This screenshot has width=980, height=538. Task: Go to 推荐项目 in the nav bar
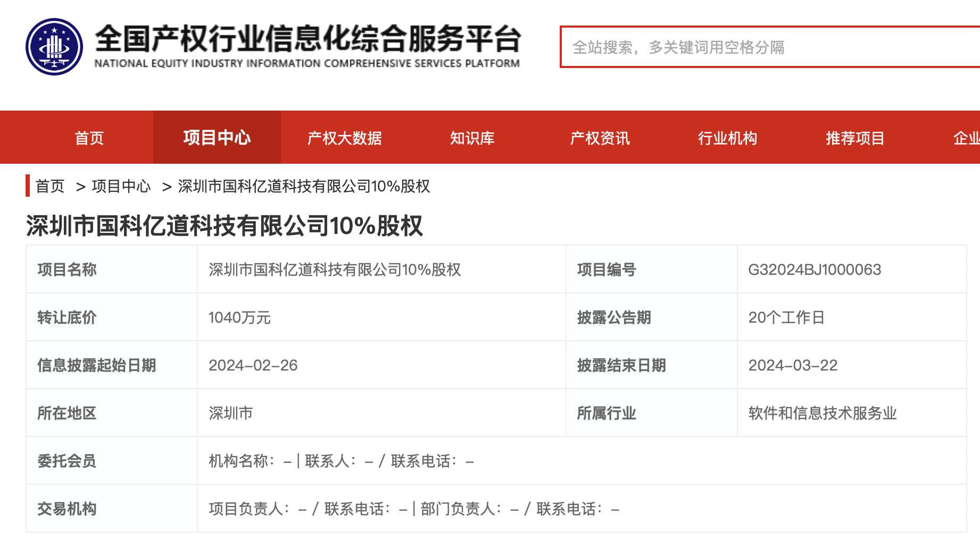[856, 138]
